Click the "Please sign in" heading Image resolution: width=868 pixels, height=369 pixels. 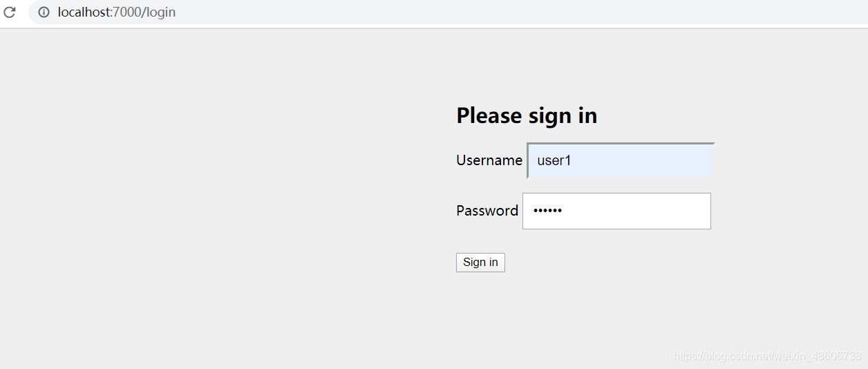click(527, 115)
